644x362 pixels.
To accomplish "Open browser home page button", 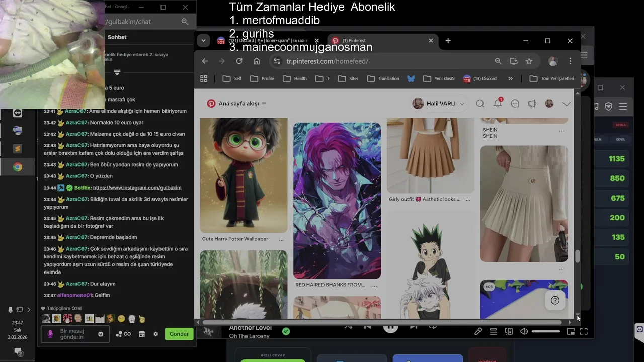I will point(257,61).
